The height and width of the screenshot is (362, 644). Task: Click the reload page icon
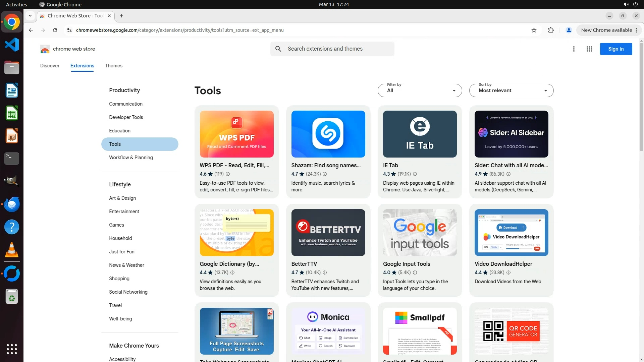[x=55, y=30]
